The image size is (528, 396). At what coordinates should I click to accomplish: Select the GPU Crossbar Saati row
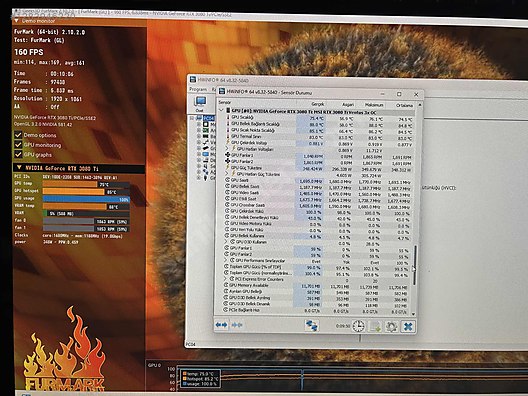pyautogui.click(x=317, y=205)
